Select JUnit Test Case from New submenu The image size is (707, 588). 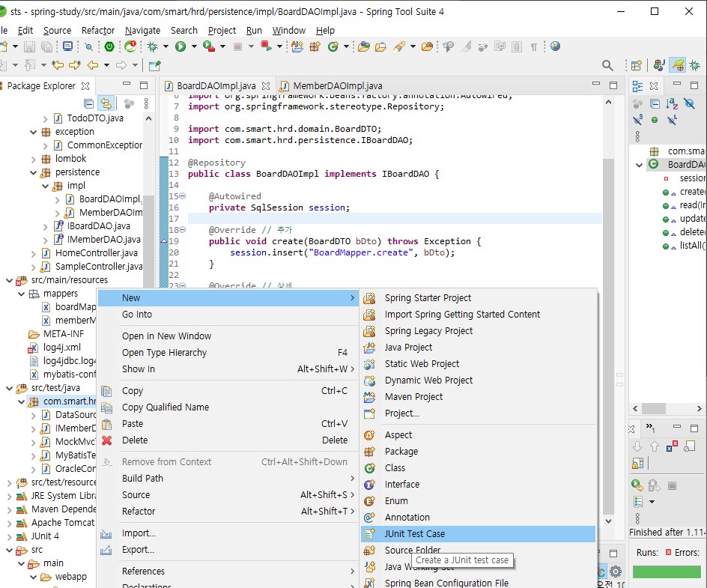tap(479, 534)
